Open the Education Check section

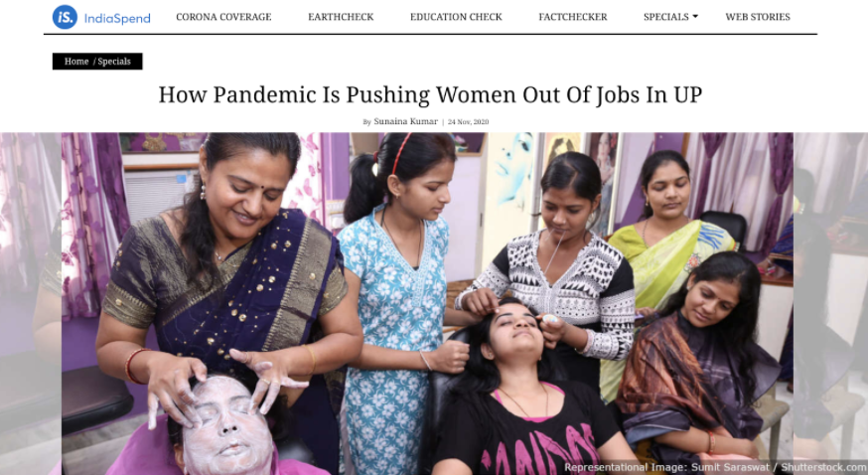[x=456, y=17]
